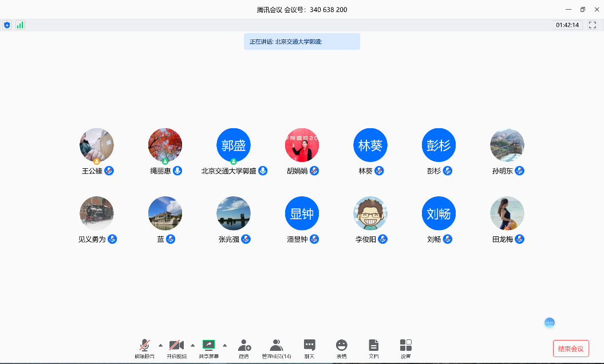Click the 共享屏幕 share screen icon
The height and width of the screenshot is (364, 604).
click(208, 345)
